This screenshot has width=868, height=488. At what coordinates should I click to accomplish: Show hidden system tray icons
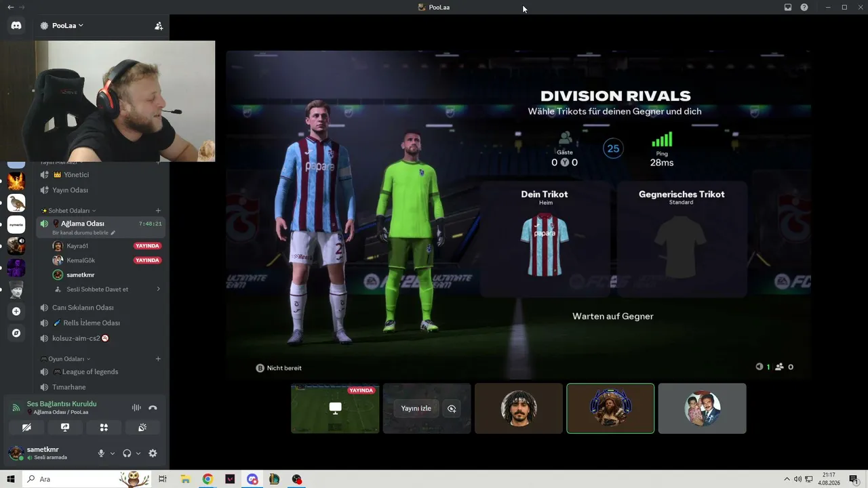click(787, 479)
